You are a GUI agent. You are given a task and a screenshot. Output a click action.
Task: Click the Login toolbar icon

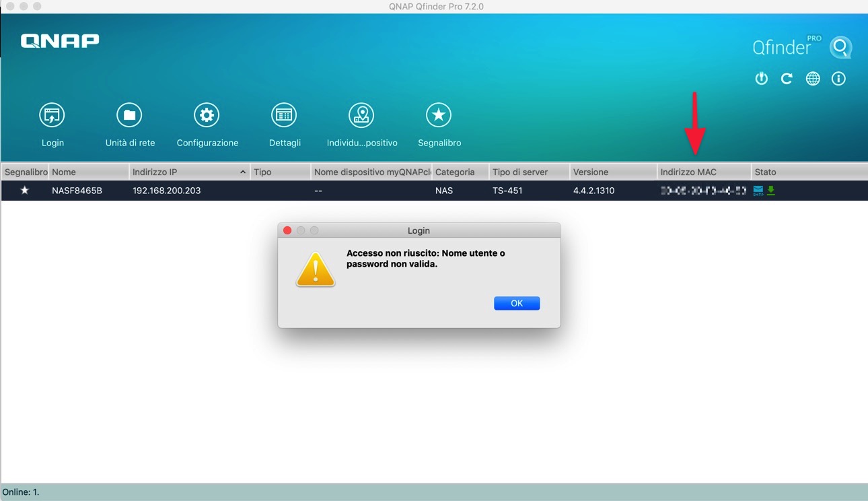pyautogui.click(x=52, y=116)
